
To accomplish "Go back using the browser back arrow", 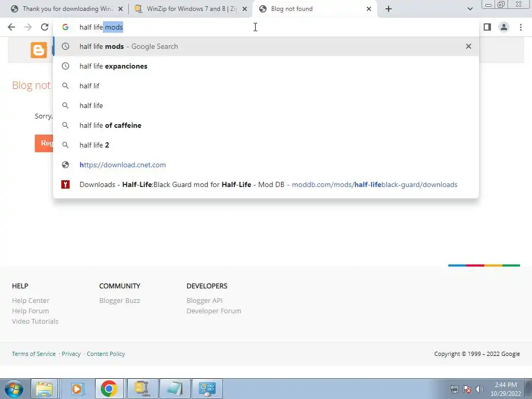I will [x=11, y=27].
